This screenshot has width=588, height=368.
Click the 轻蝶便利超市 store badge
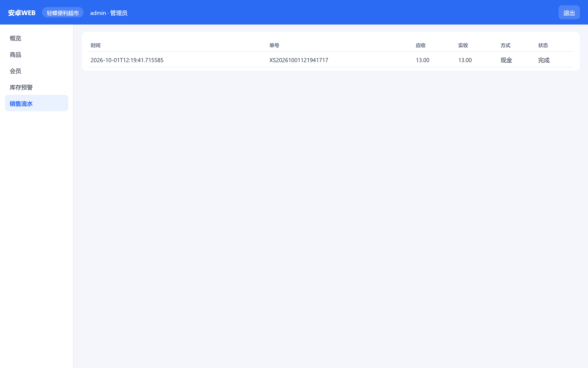[63, 12]
